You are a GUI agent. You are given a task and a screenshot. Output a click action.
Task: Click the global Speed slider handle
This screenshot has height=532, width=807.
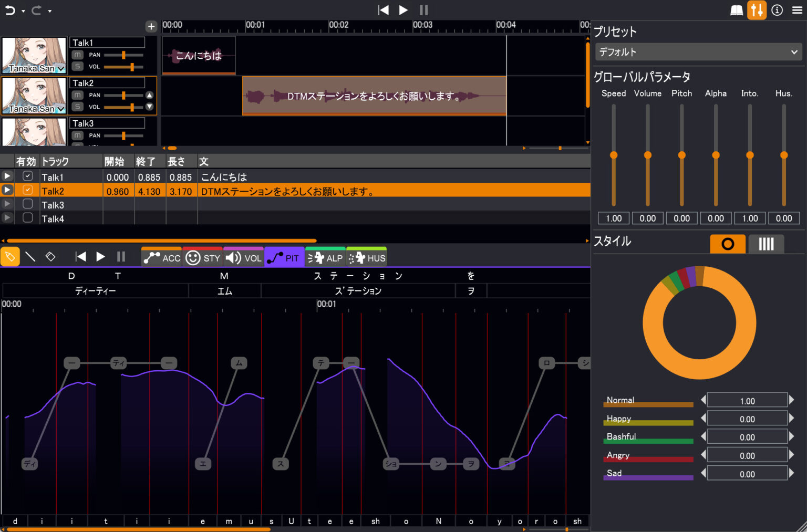(613, 155)
